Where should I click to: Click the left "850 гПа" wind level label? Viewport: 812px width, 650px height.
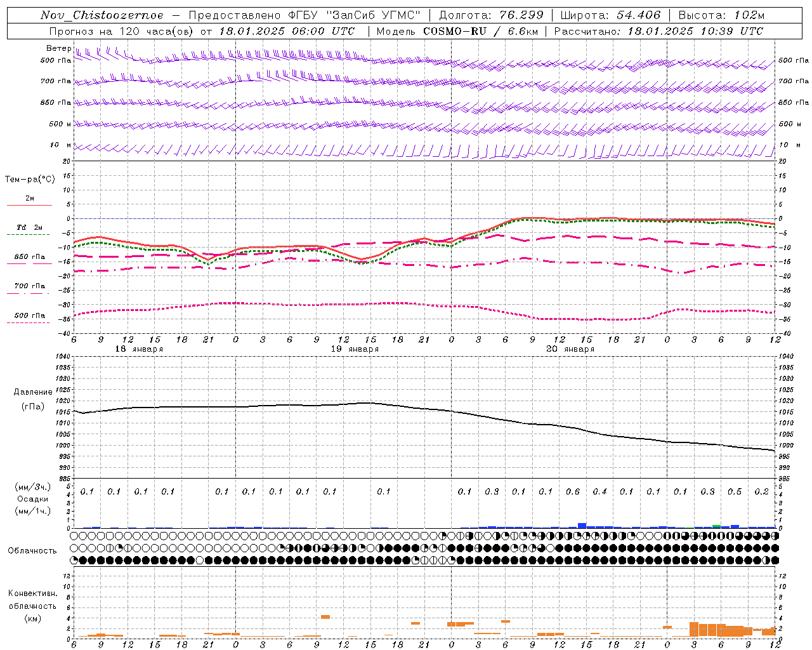click(56, 102)
